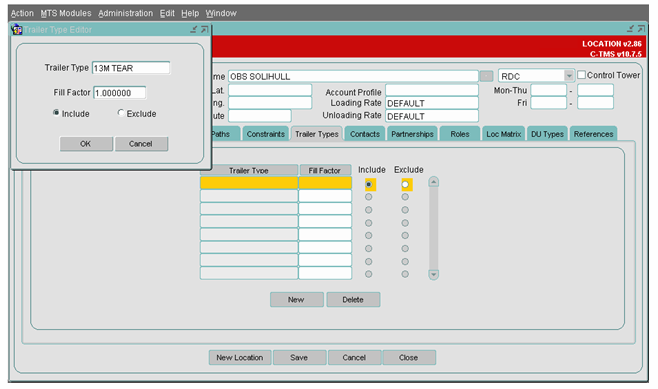Image resolution: width=658 pixels, height=389 pixels.
Task: Click the Trailer Type Editor window icon
Action: tap(17, 30)
